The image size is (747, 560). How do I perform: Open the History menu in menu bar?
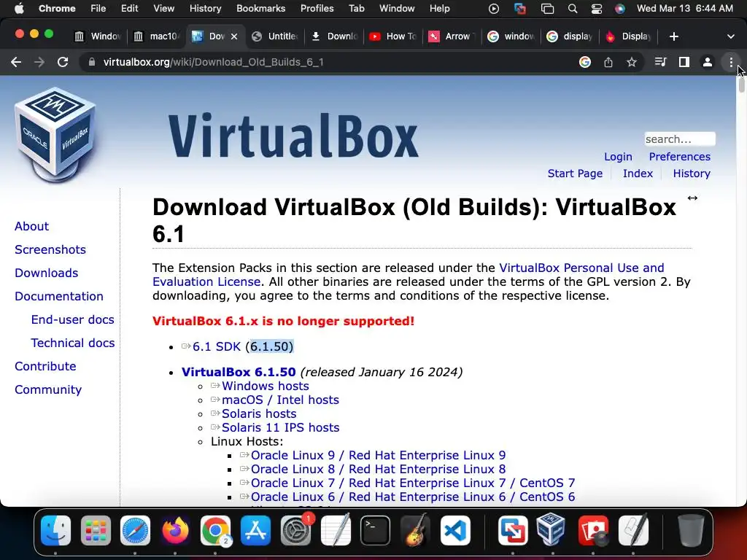click(205, 9)
